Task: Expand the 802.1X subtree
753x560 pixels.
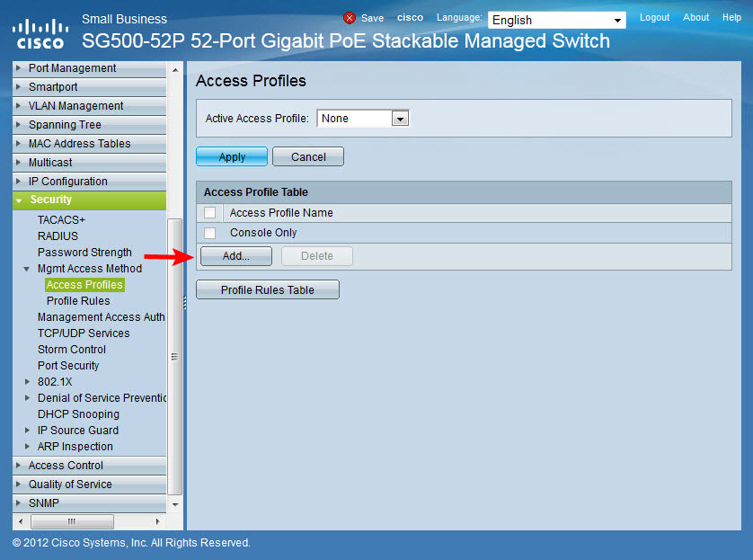Action: pyautogui.click(x=27, y=382)
